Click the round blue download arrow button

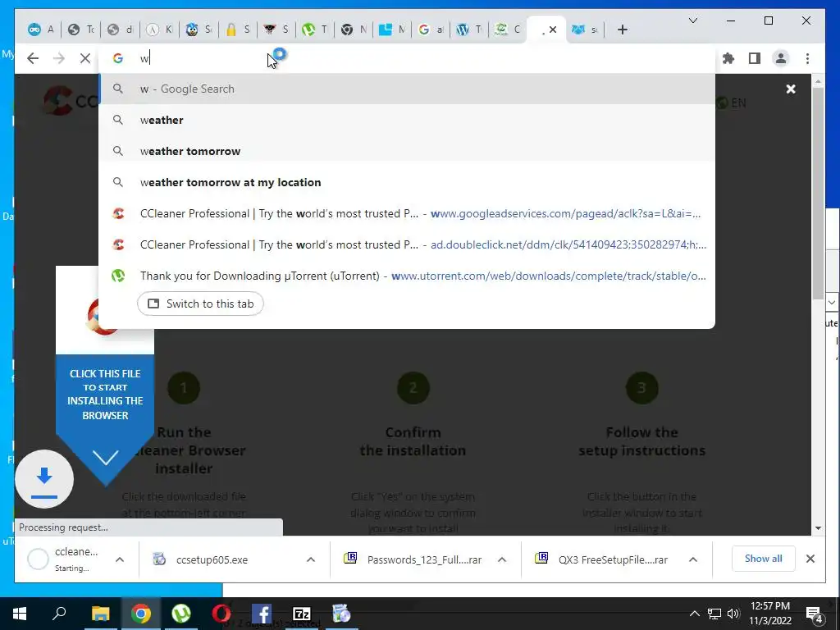click(44, 478)
